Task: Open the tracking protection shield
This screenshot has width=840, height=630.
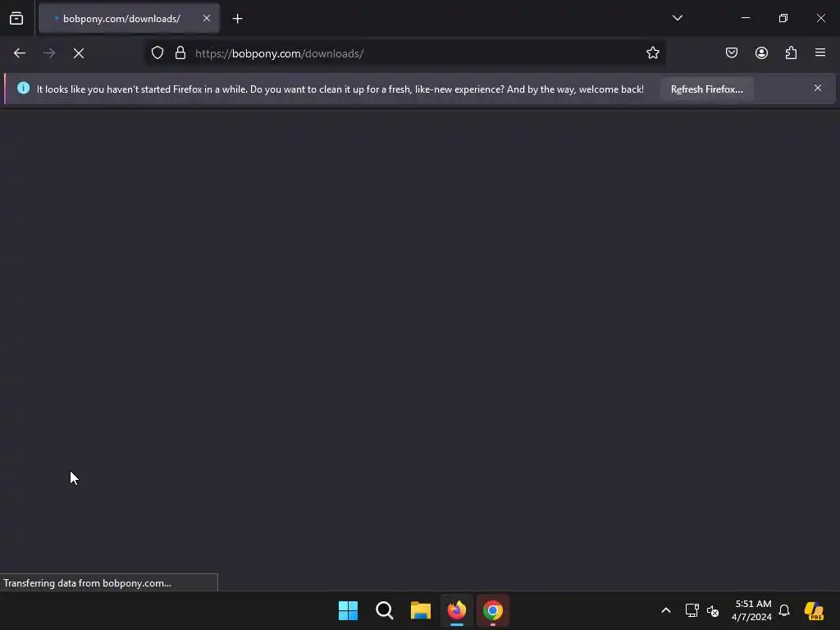Action: [157, 53]
